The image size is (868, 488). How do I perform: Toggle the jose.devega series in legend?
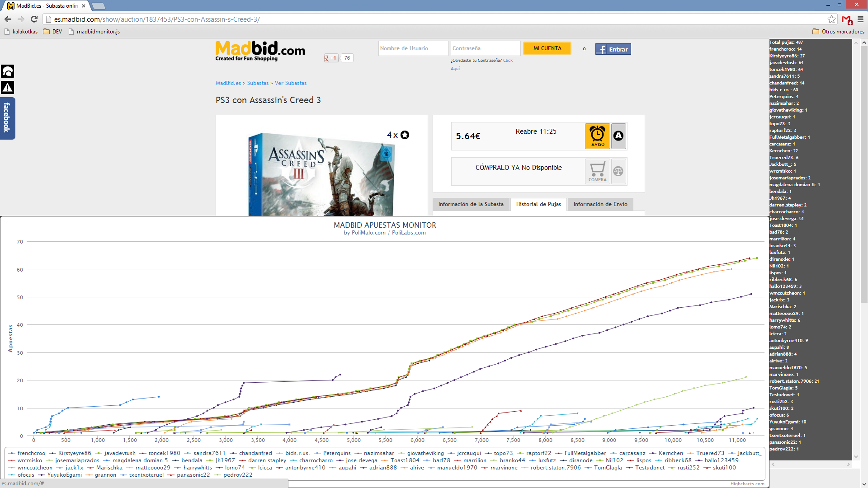(x=357, y=460)
